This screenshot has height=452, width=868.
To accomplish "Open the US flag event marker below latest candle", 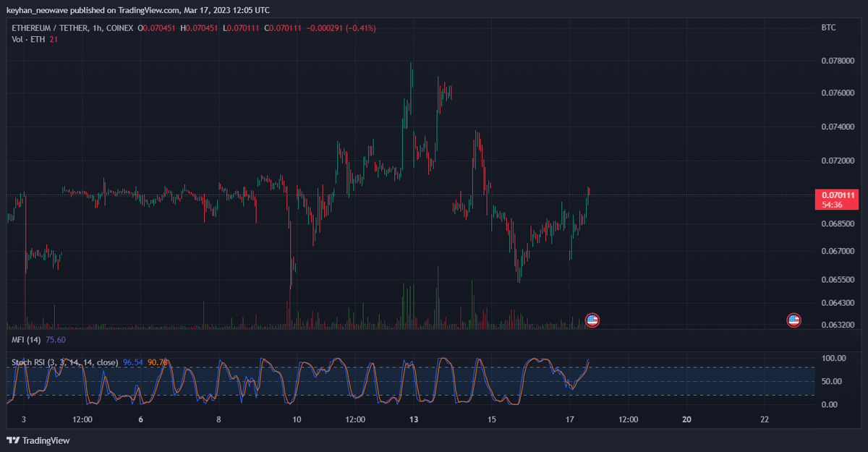I will [x=592, y=320].
